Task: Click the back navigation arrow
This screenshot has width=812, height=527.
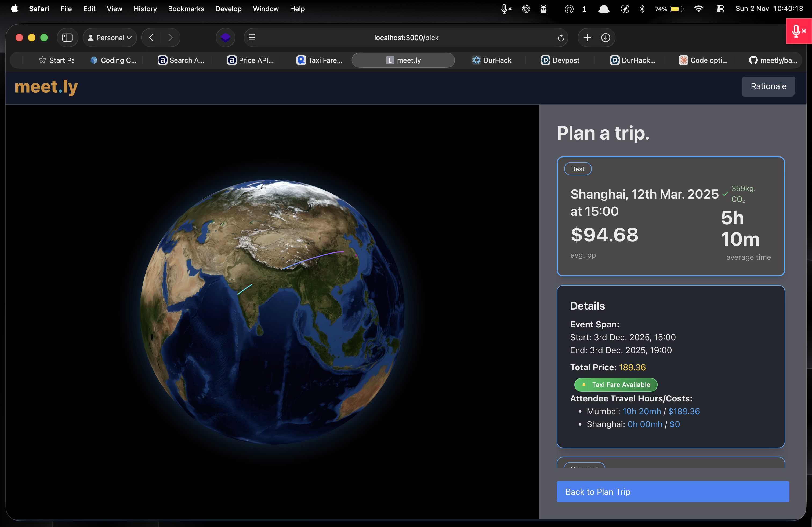Action: click(151, 38)
